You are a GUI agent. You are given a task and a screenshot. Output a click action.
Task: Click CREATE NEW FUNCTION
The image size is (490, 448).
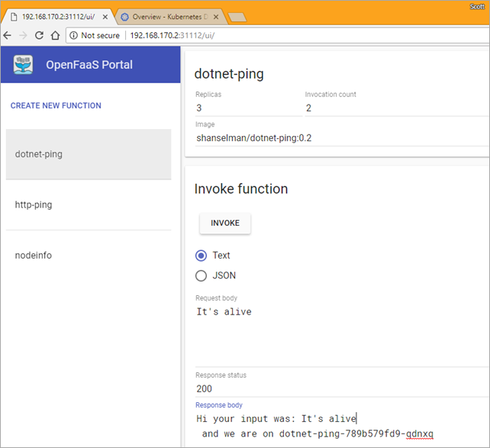pyautogui.click(x=56, y=105)
